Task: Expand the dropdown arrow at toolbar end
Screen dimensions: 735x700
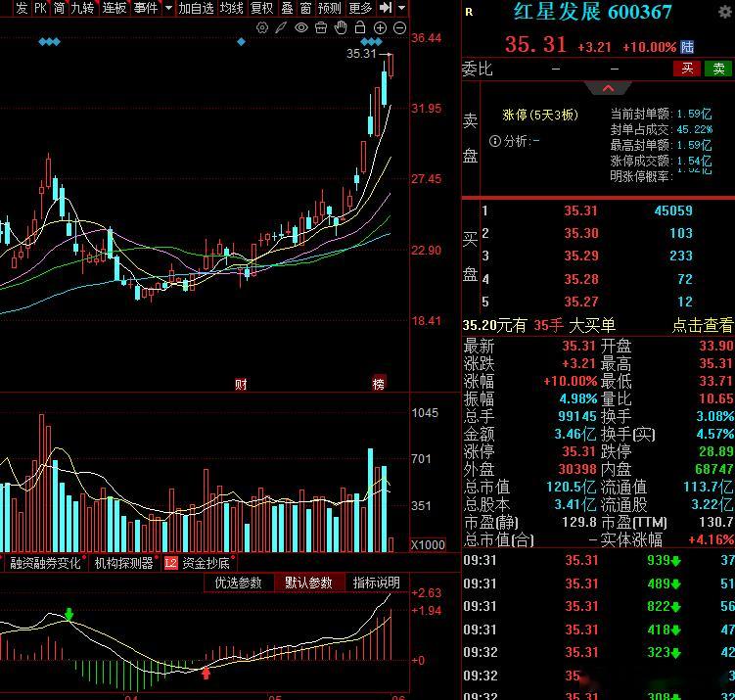Action: tap(401, 8)
